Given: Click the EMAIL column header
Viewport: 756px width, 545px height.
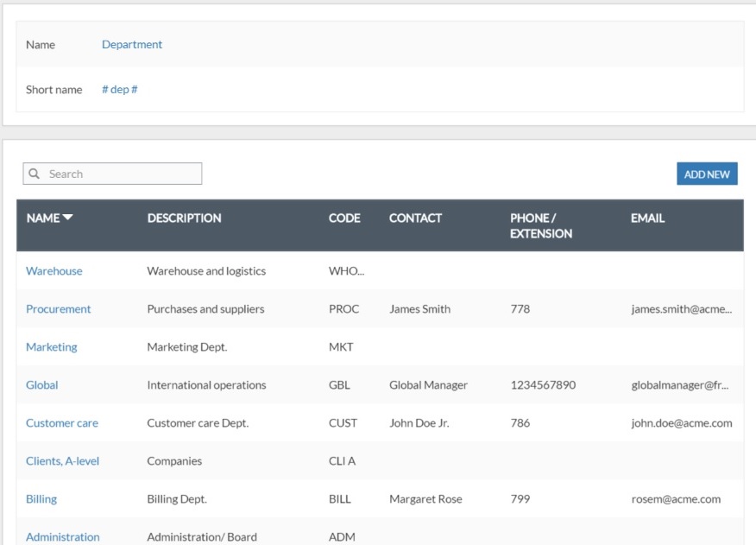Looking at the screenshot, I should [647, 219].
